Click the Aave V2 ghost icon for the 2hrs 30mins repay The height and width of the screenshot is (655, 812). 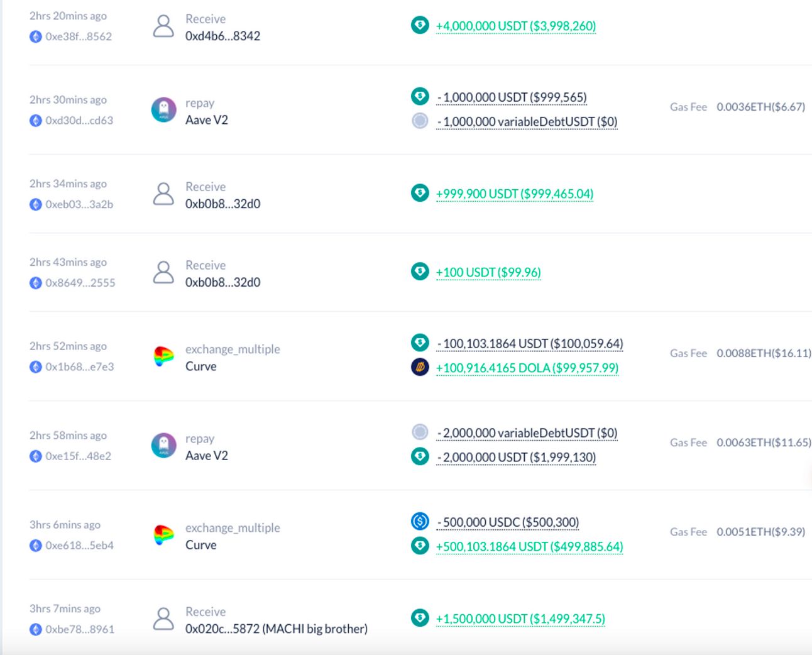163,110
